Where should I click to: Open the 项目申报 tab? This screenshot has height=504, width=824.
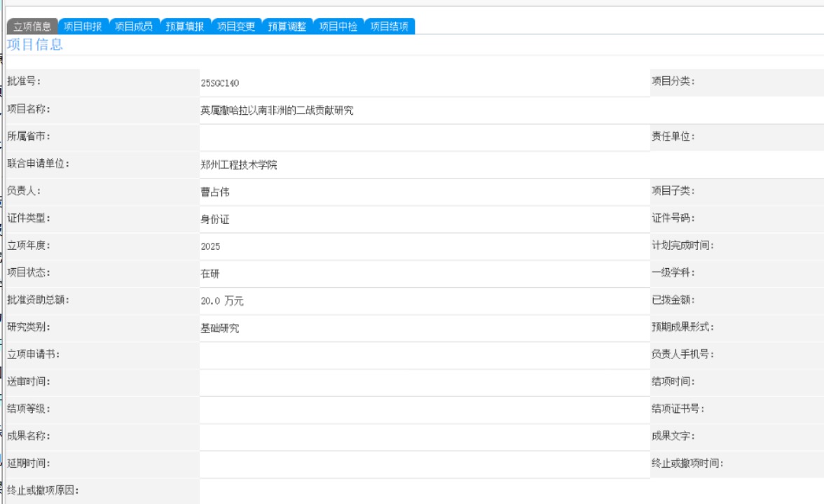click(83, 27)
